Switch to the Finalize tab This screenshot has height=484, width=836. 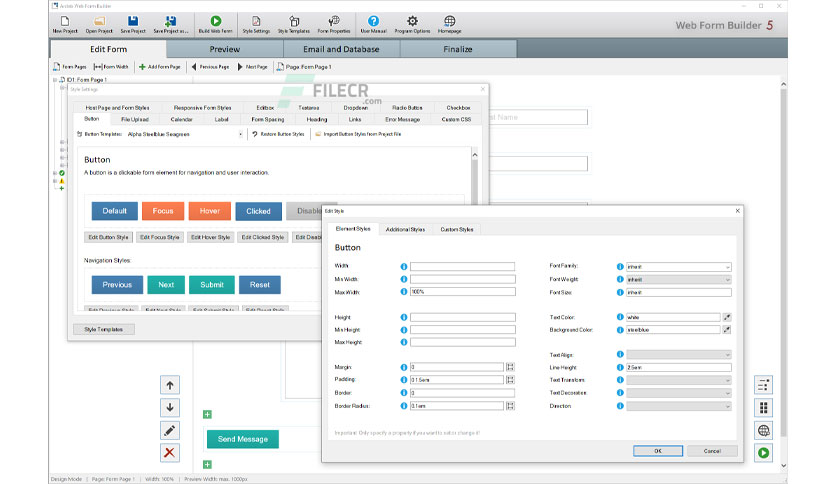(458, 49)
